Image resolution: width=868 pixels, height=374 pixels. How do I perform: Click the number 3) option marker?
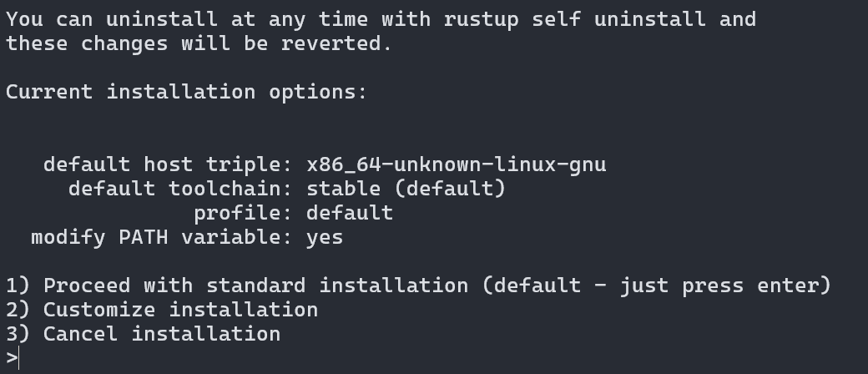(18, 334)
